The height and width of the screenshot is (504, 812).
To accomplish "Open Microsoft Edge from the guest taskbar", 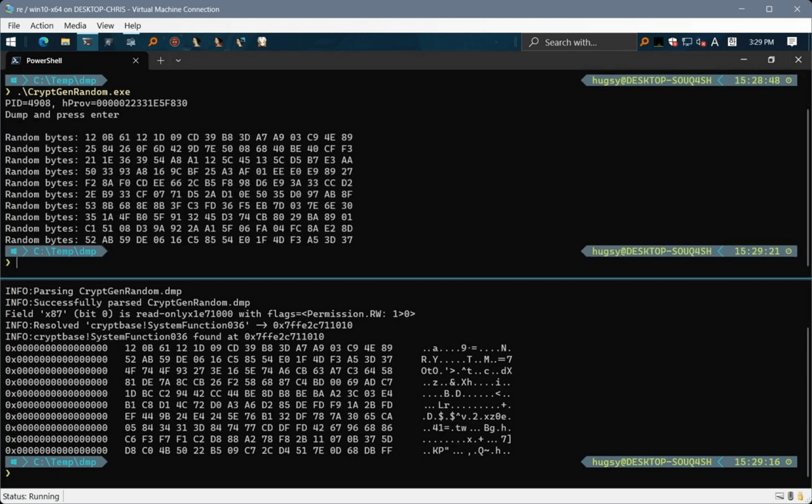I will coord(43,42).
